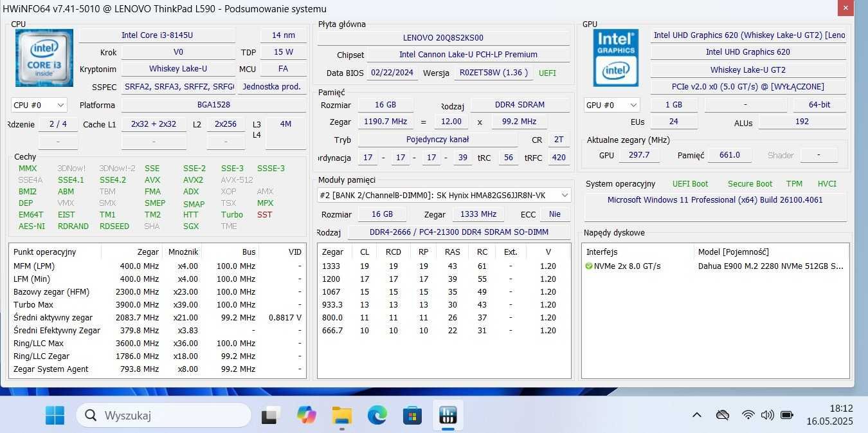This screenshot has height=433, width=868.
Task: Open Microsoft Edge from taskbar
Action: click(377, 416)
